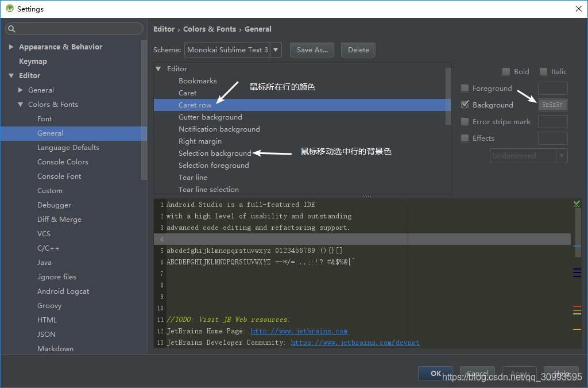Enable the Foreground checkbox

click(465, 88)
